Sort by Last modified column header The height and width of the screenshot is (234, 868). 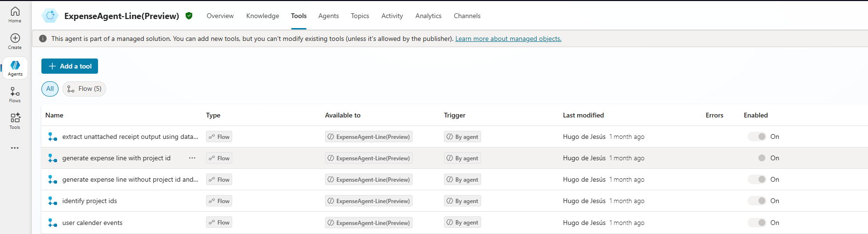(x=583, y=115)
